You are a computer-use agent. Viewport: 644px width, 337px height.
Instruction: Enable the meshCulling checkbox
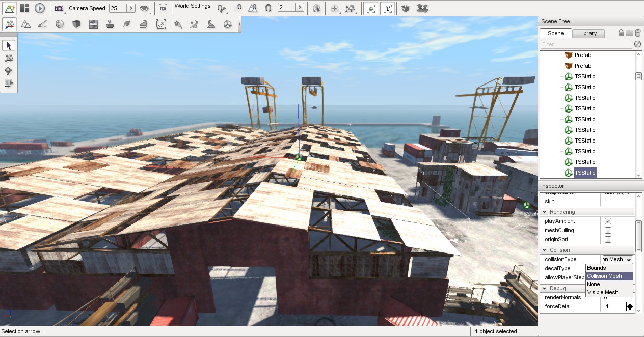click(608, 231)
